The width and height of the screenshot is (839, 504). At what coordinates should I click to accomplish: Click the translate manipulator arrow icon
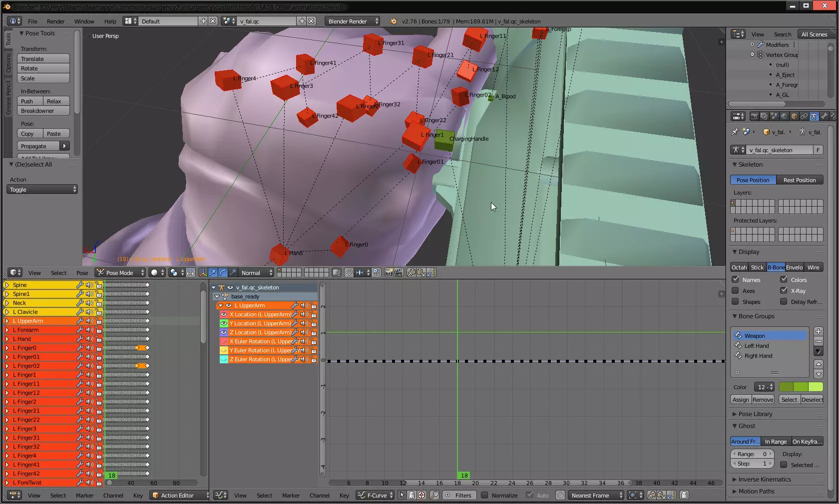click(213, 272)
